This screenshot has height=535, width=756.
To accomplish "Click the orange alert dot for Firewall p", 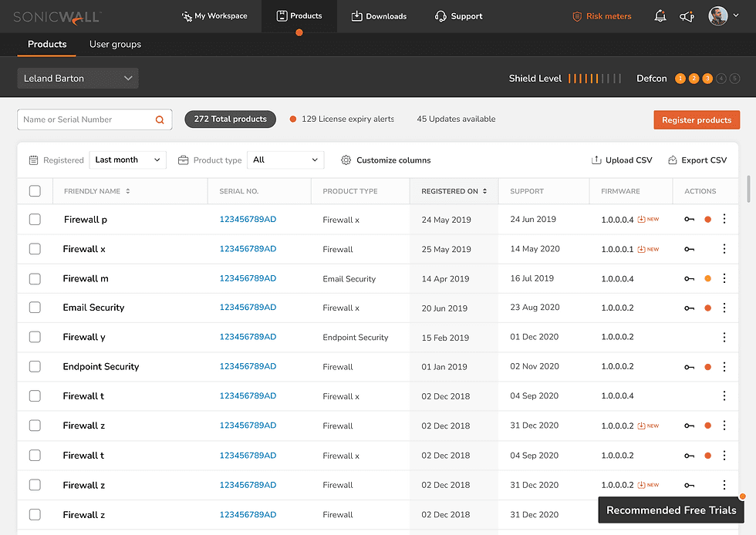I will point(708,219).
